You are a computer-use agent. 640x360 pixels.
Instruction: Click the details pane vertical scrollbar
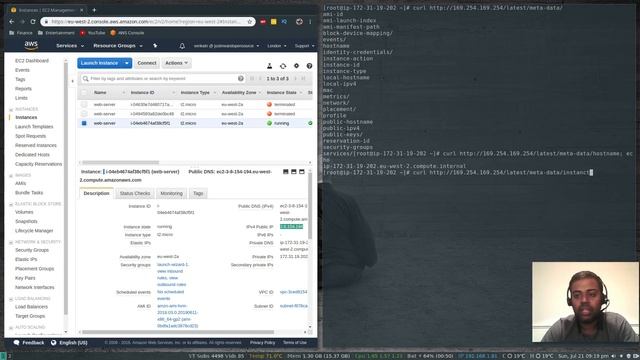[x=310, y=206]
